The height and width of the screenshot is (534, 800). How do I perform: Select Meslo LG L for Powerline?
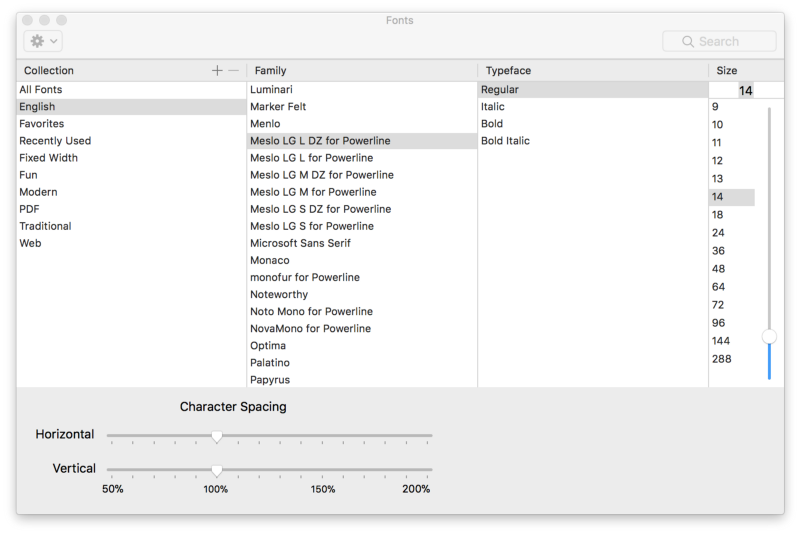[362, 158]
